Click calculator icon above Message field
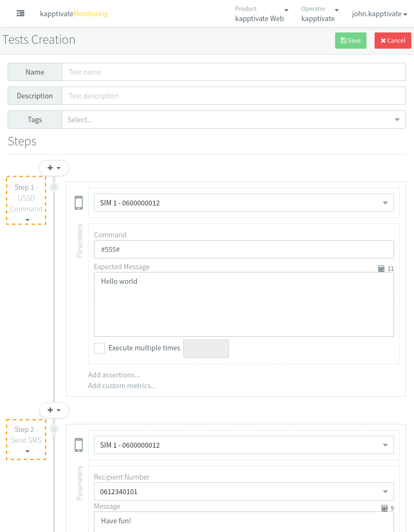Screen dimensions: 414x532 (384, 508)
